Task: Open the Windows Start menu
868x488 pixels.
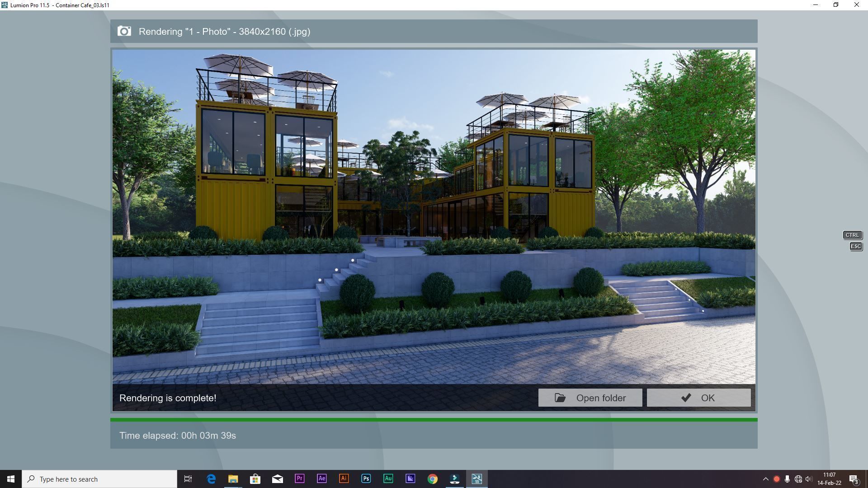Action: [x=11, y=479]
